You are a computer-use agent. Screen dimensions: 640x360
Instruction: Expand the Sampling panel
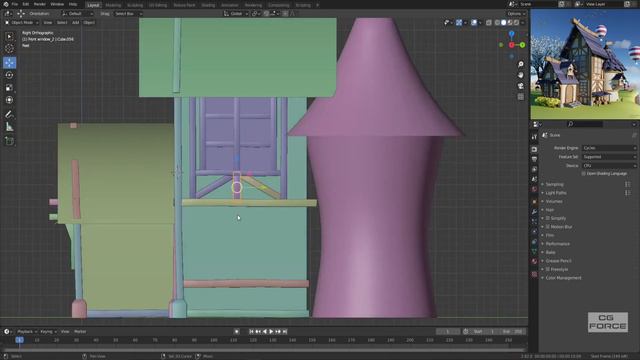coord(554,184)
